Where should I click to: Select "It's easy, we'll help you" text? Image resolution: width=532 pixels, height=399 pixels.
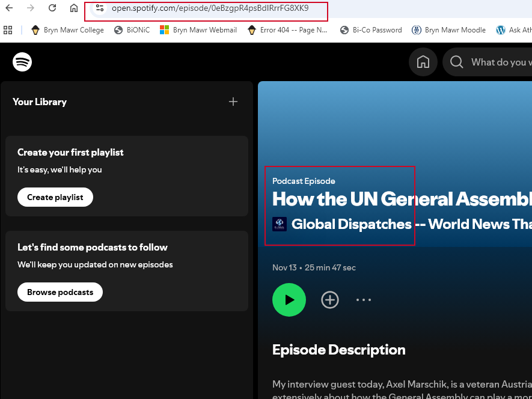tap(60, 169)
